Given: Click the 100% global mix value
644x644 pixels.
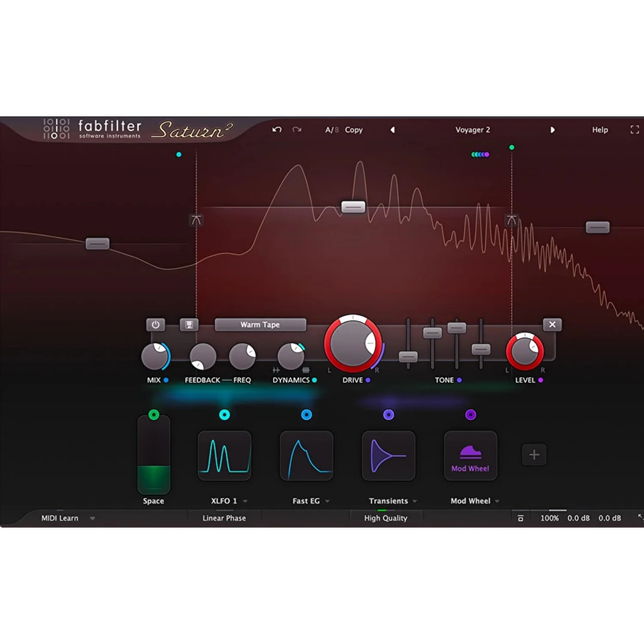Looking at the screenshot, I should point(550,518).
